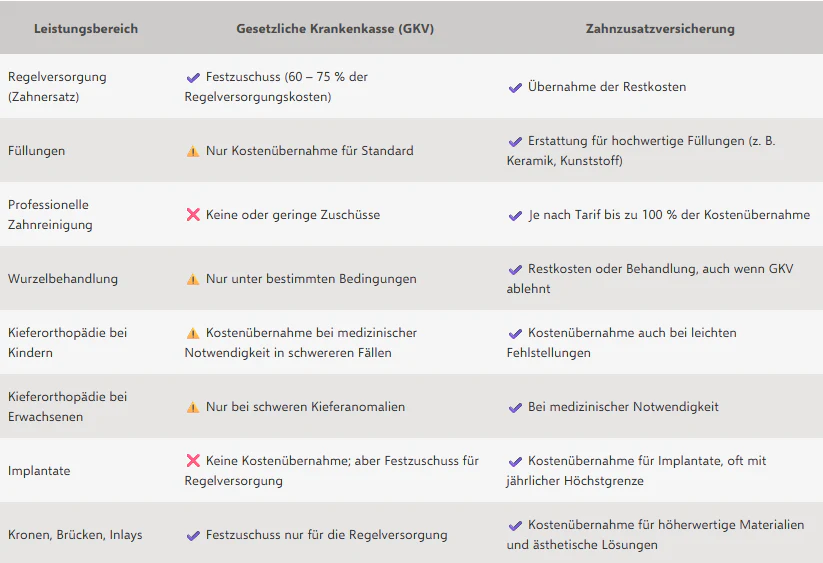Click the Implantate row label
The width and height of the screenshot is (823, 563).
39,471
